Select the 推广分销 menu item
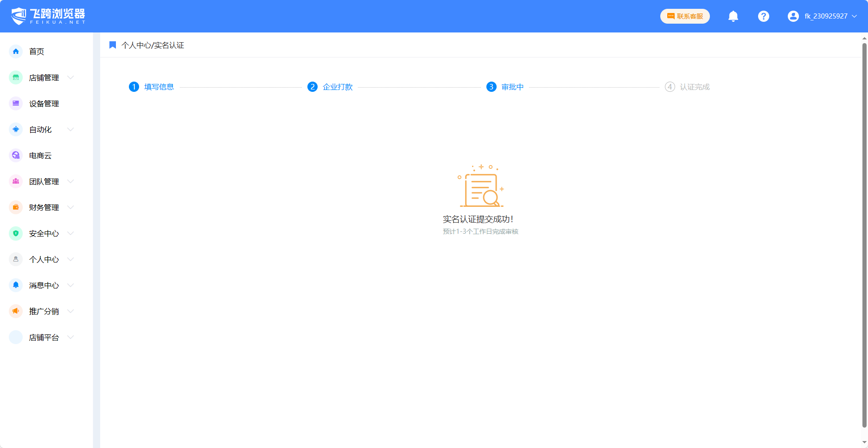868x448 pixels. pos(44,311)
